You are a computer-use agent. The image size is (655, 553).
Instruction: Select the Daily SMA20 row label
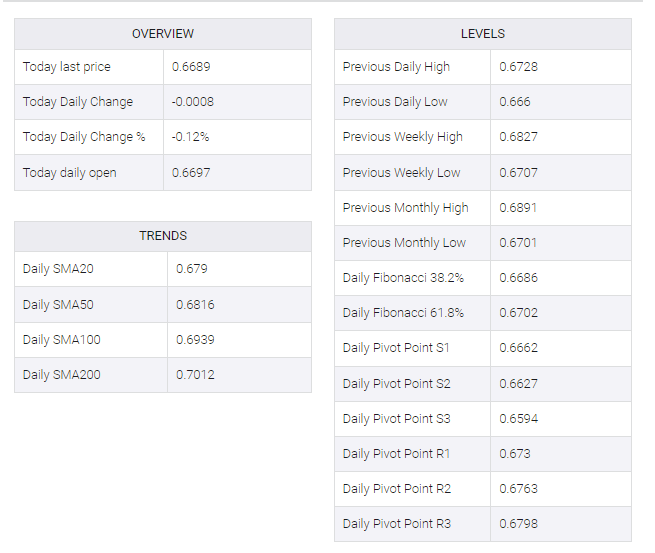[x=58, y=269]
